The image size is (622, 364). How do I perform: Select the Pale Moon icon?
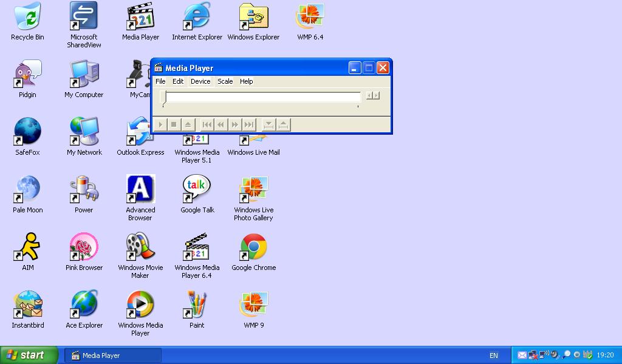[x=27, y=194]
